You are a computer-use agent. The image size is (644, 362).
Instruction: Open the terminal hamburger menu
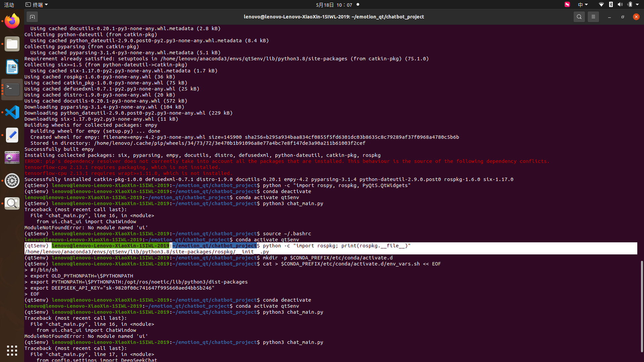coord(593,17)
